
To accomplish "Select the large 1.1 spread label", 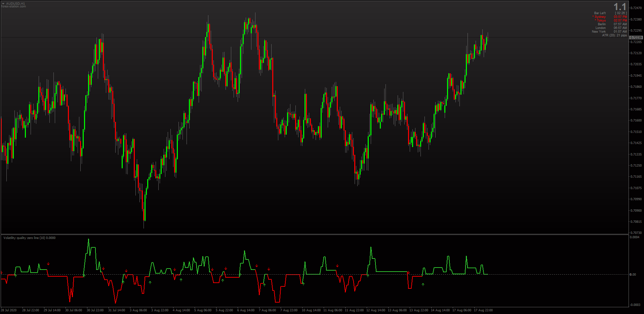I will [620, 7].
